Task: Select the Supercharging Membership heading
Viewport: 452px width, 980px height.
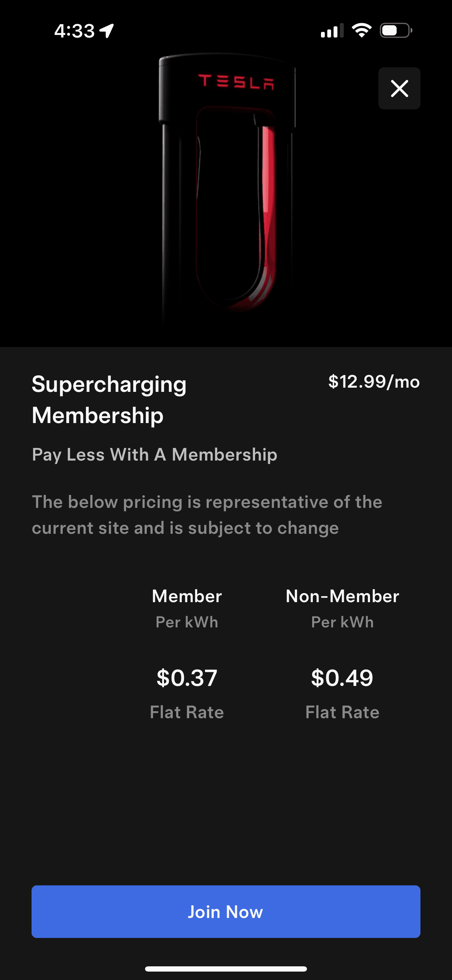Action: [109, 400]
